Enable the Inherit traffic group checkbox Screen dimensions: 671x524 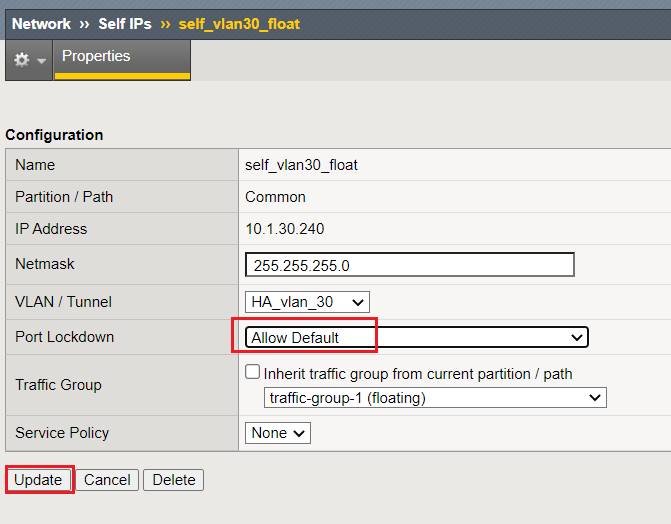[252, 372]
